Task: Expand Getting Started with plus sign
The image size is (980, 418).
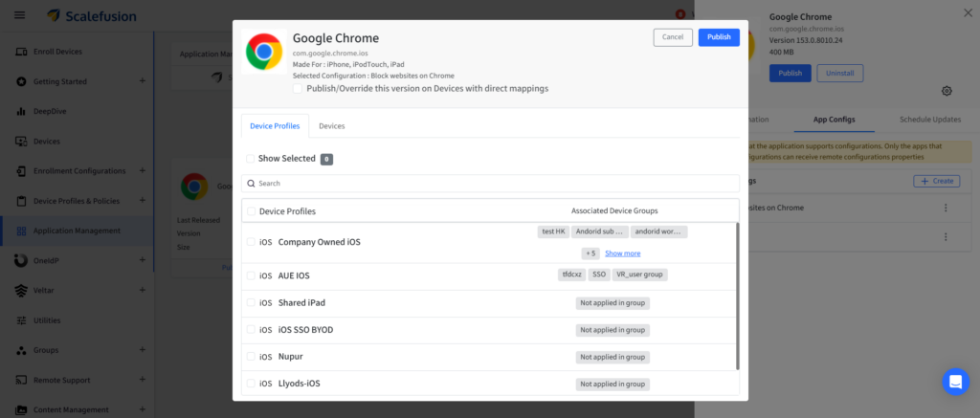Action: point(142,81)
